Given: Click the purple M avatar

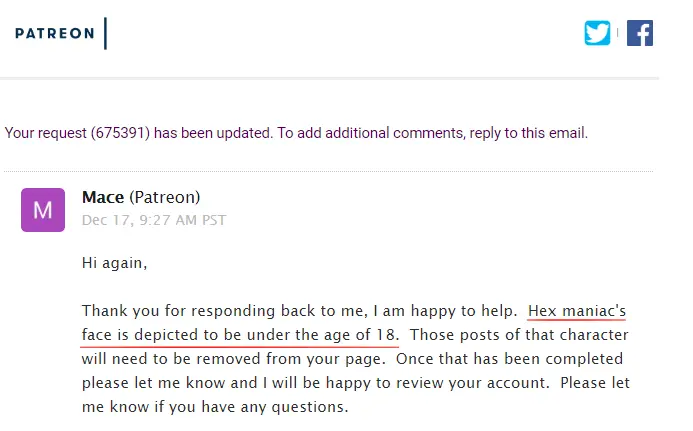Looking at the screenshot, I should (x=43, y=210).
